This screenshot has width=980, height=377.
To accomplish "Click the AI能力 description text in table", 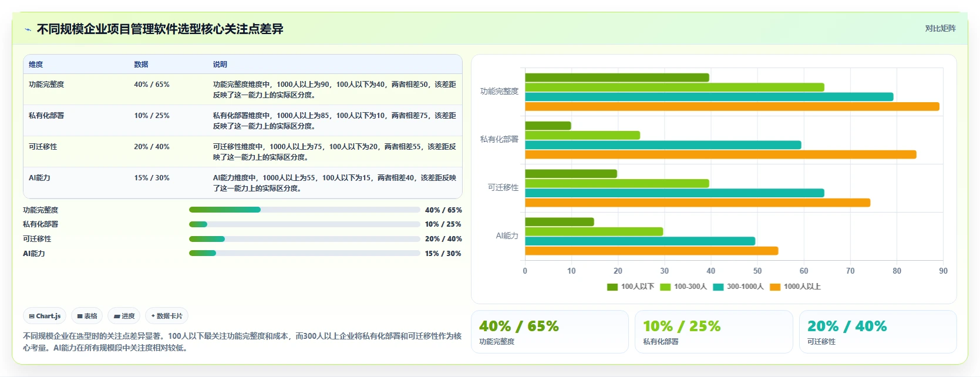I will click(x=334, y=183).
